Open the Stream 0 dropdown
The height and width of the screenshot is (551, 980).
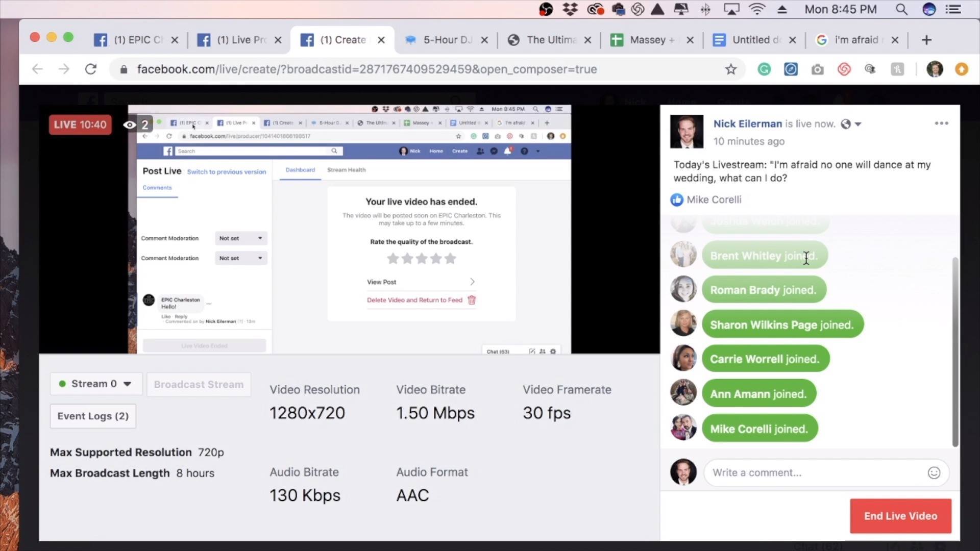coord(95,384)
